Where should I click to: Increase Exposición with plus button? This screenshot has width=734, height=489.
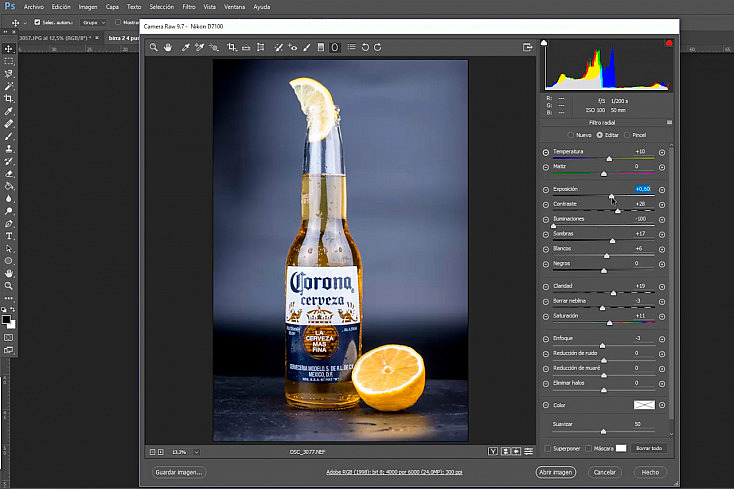(662, 190)
